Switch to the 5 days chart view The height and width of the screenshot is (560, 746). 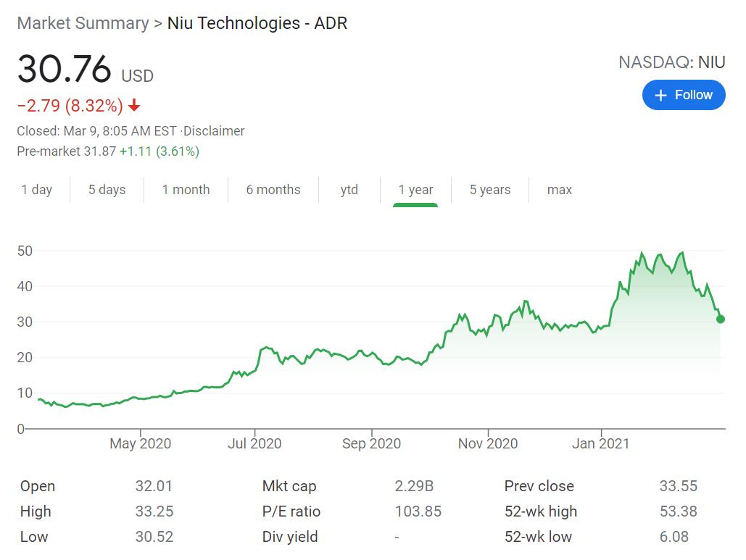tap(107, 190)
